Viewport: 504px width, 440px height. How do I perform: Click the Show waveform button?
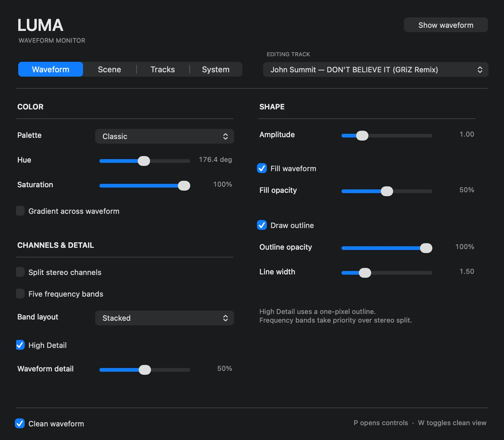[446, 25]
